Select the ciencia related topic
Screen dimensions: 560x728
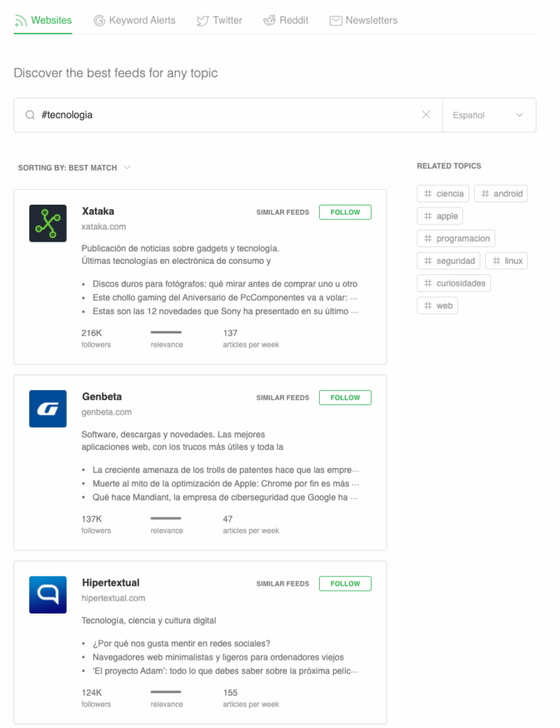(x=443, y=193)
